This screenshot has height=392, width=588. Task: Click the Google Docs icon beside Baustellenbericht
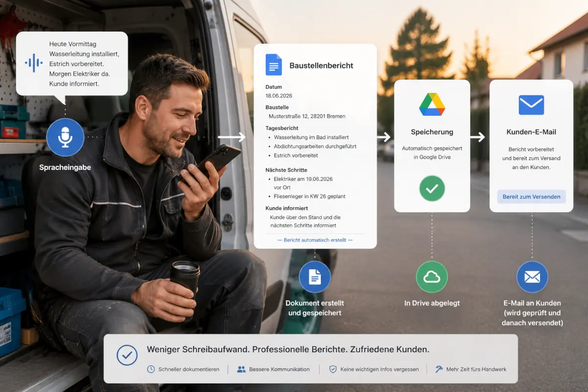coord(273,65)
